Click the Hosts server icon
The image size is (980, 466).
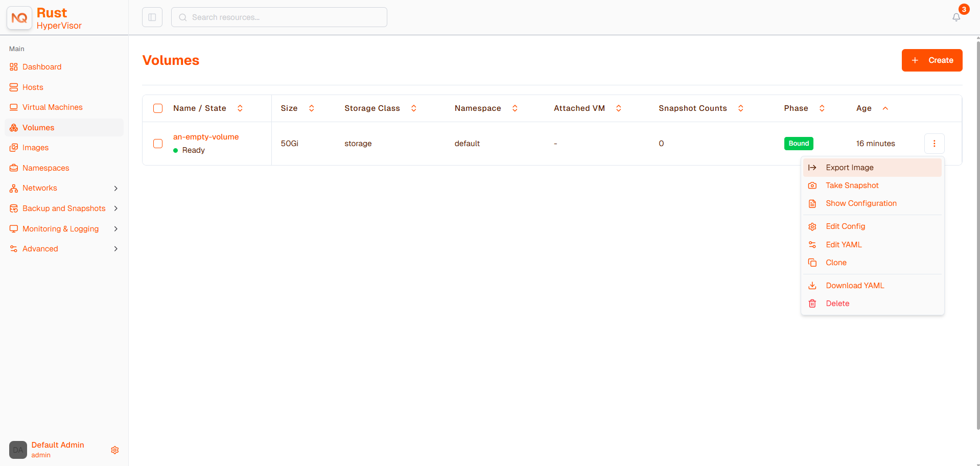point(14,87)
